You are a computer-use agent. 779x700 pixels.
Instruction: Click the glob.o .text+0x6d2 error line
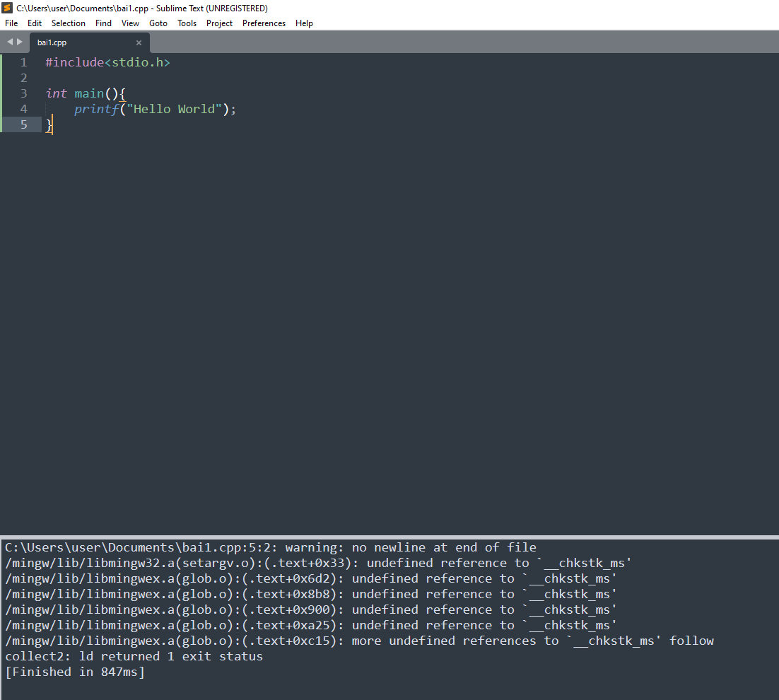click(311, 579)
